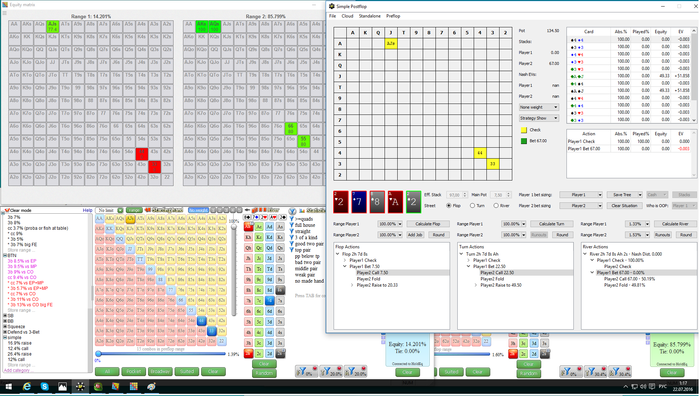Click the Clear Situation button
Image resolution: width=700 pixels, height=396 pixels.
(624, 206)
